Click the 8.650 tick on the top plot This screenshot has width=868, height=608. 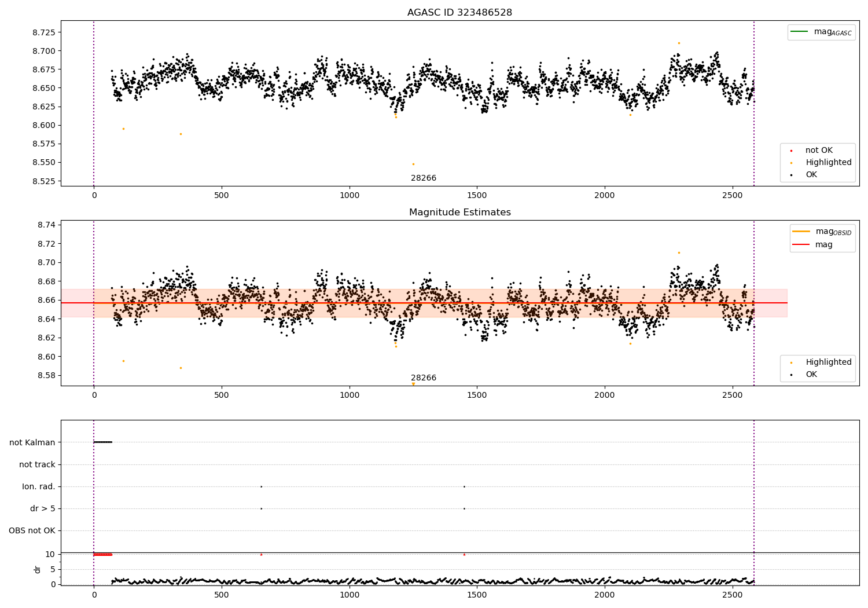pos(44,88)
